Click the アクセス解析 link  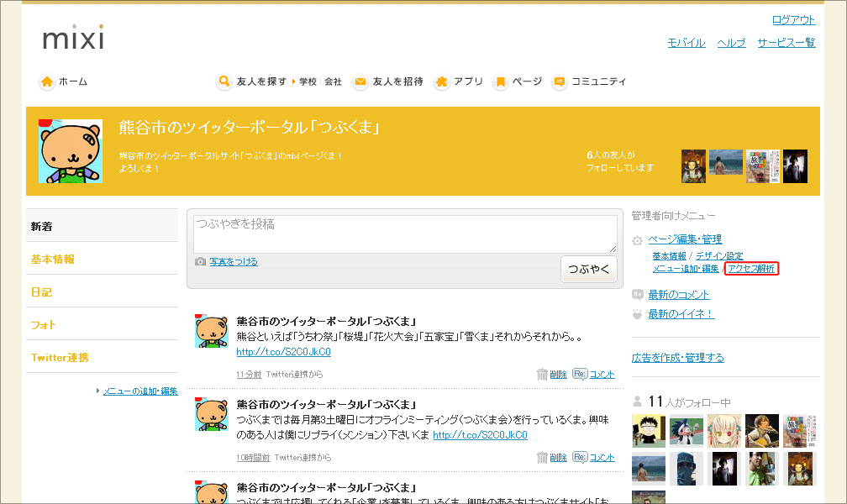coord(751,269)
